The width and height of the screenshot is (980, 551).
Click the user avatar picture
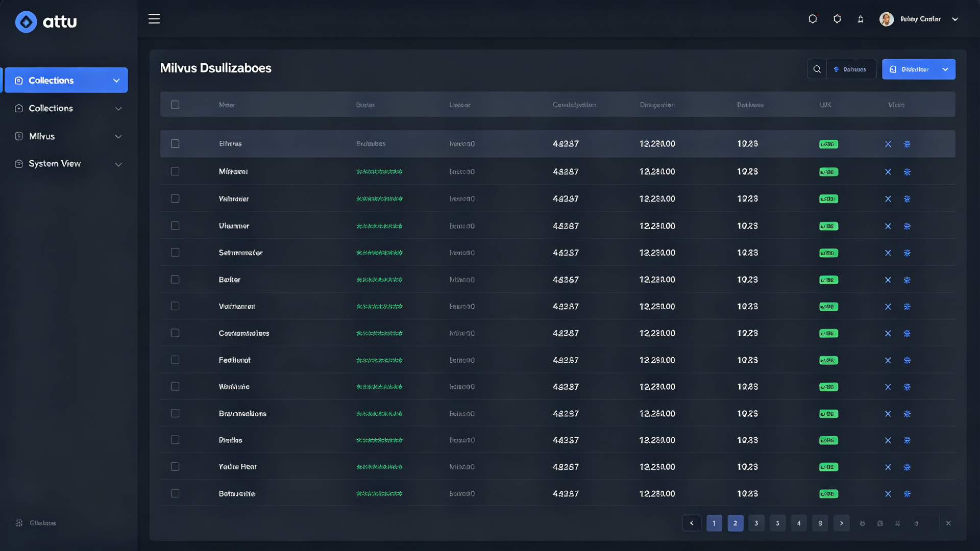coord(887,19)
